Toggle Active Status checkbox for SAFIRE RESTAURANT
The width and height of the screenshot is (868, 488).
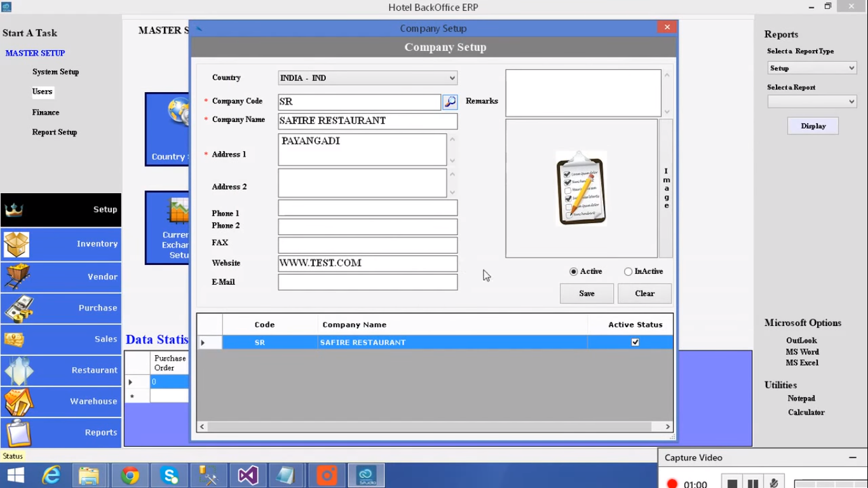pos(635,342)
